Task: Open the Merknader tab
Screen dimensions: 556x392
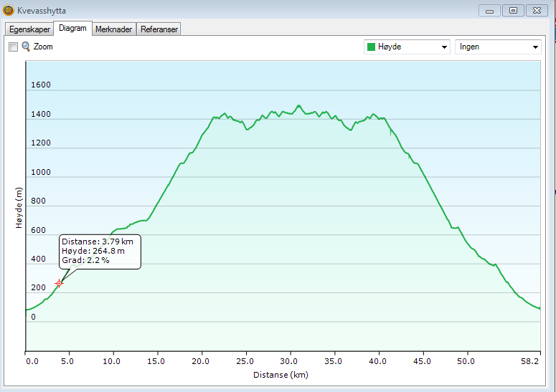Action: [114, 29]
